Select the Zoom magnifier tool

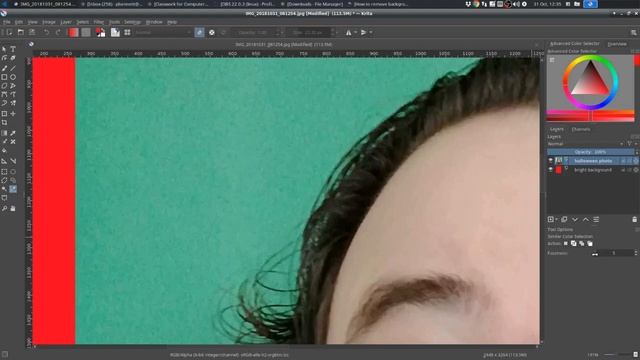click(4, 209)
